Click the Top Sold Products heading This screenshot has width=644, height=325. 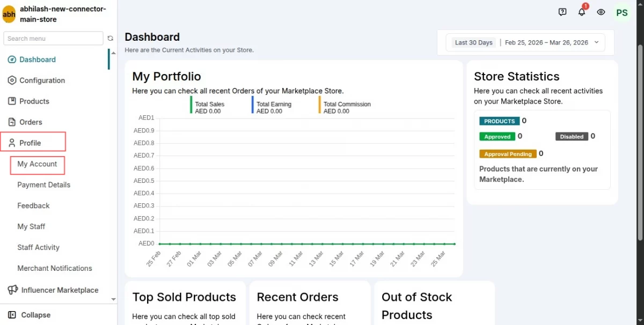click(184, 297)
